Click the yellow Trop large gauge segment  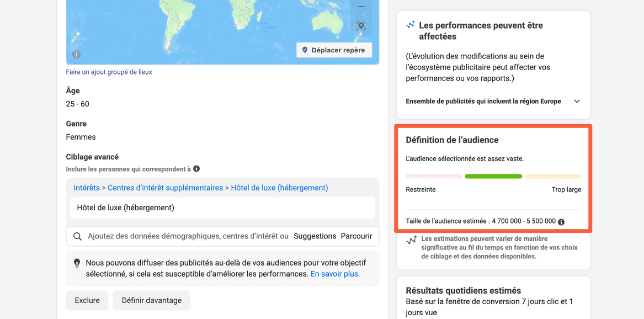click(553, 176)
